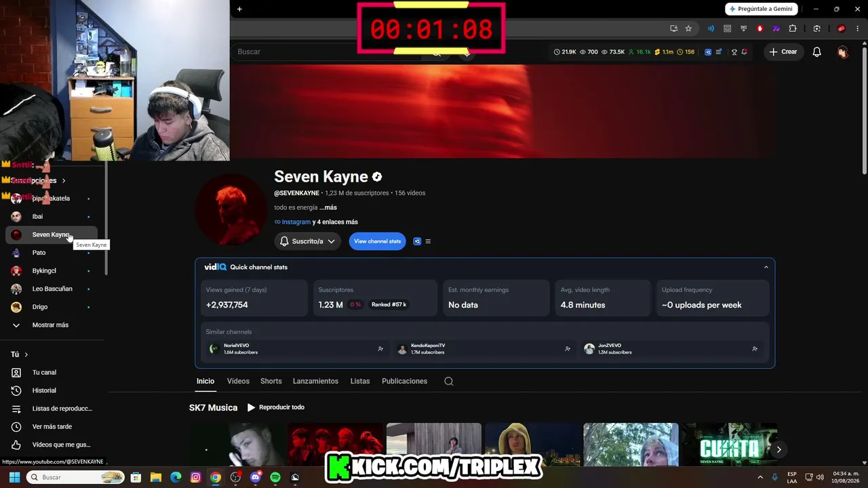Image resolution: width=868 pixels, height=488 pixels.
Task: Click the red hand extension icon
Action: click(759, 28)
